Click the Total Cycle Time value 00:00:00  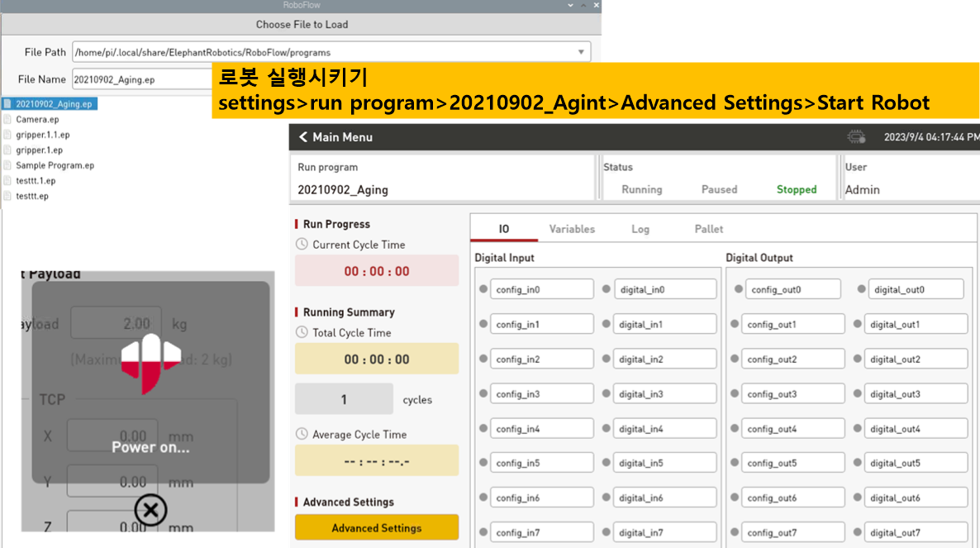[377, 359]
